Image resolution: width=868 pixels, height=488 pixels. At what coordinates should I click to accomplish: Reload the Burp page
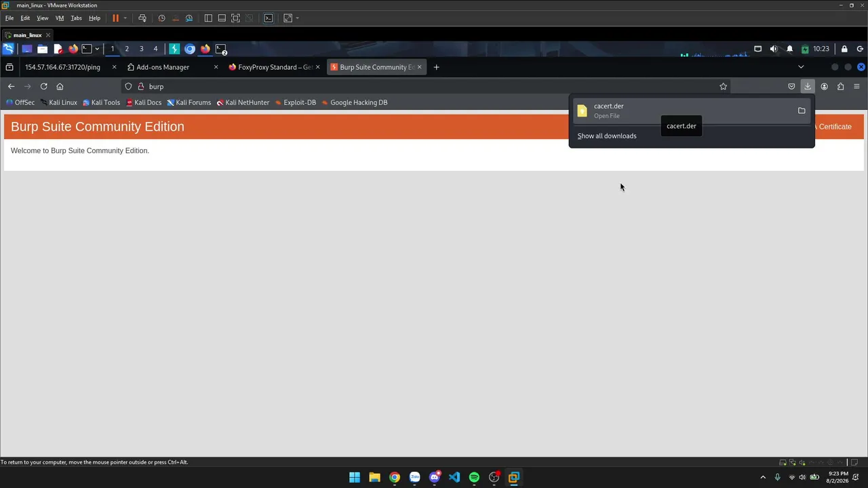pos(43,86)
